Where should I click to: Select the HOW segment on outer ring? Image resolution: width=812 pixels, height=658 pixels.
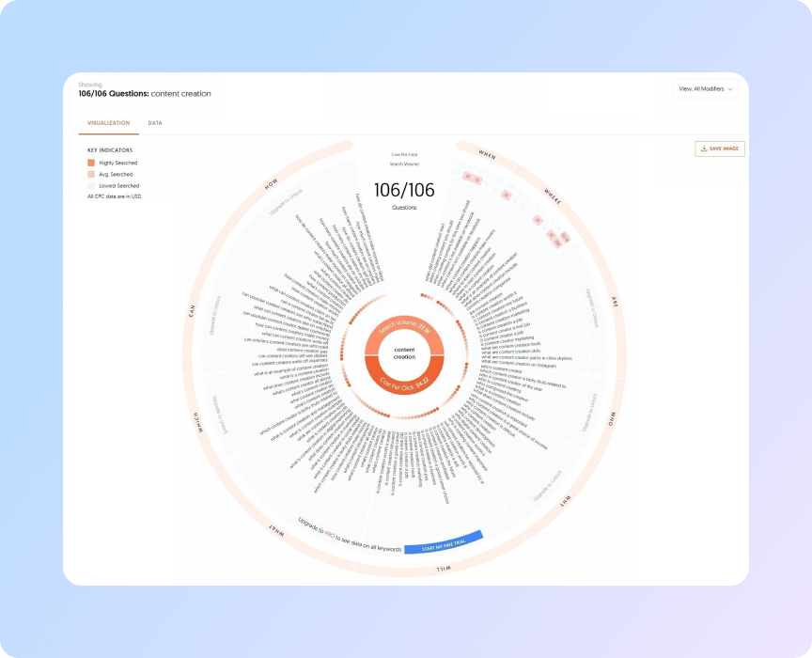click(x=272, y=185)
